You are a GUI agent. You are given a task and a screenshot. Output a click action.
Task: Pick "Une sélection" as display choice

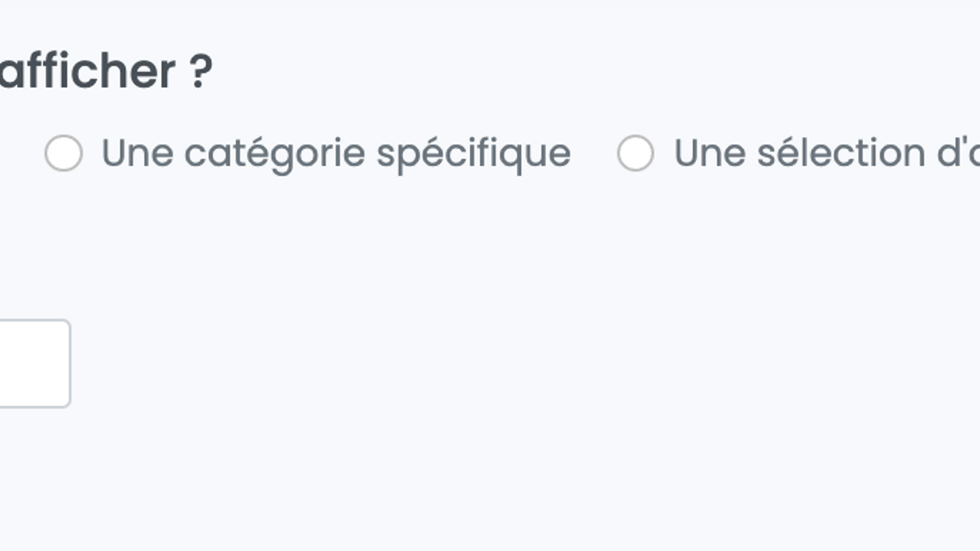[635, 153]
